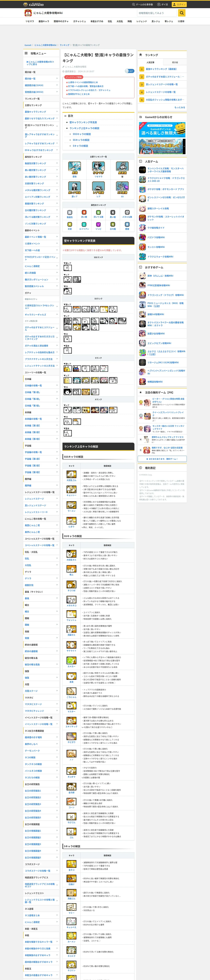
Task: Expand 掲示板一覧 sidebar arrow
Action: point(57,79)
